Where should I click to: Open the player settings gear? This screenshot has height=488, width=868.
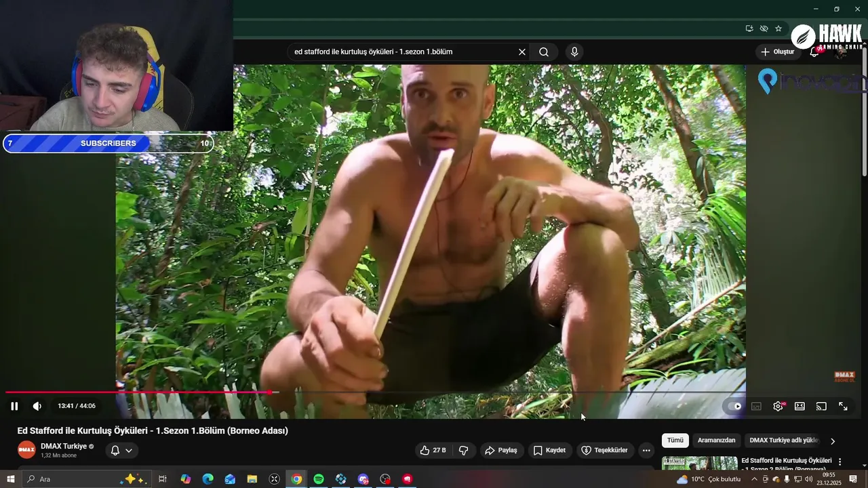(x=778, y=406)
